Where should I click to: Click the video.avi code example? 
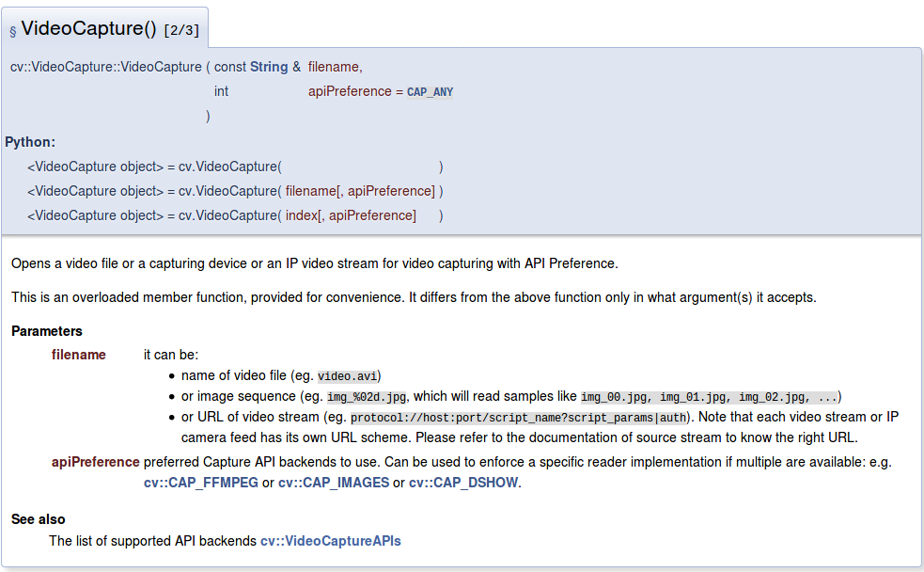(x=348, y=376)
